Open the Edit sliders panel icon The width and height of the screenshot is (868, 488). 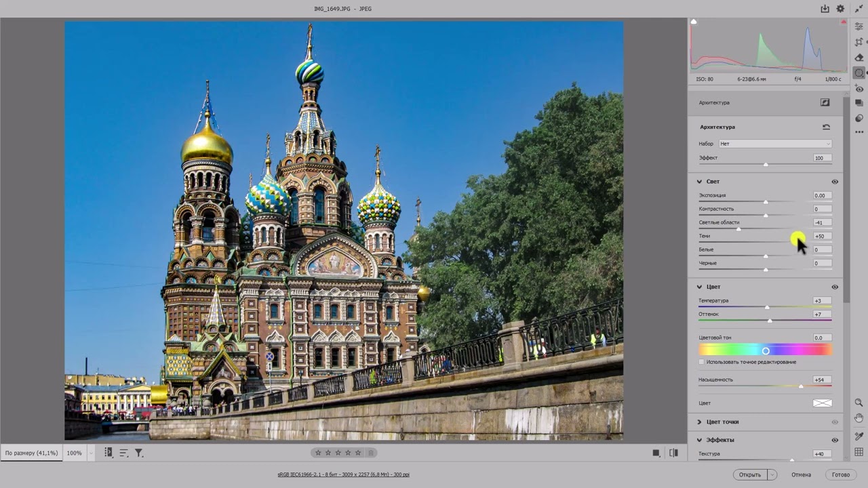pos(859,26)
